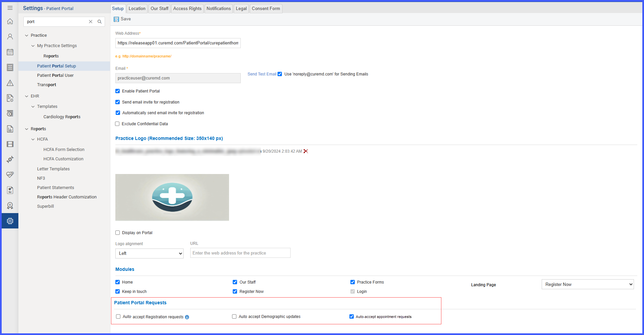This screenshot has height=335, width=644.
Task: Open the film strip media icon
Action: (10, 144)
